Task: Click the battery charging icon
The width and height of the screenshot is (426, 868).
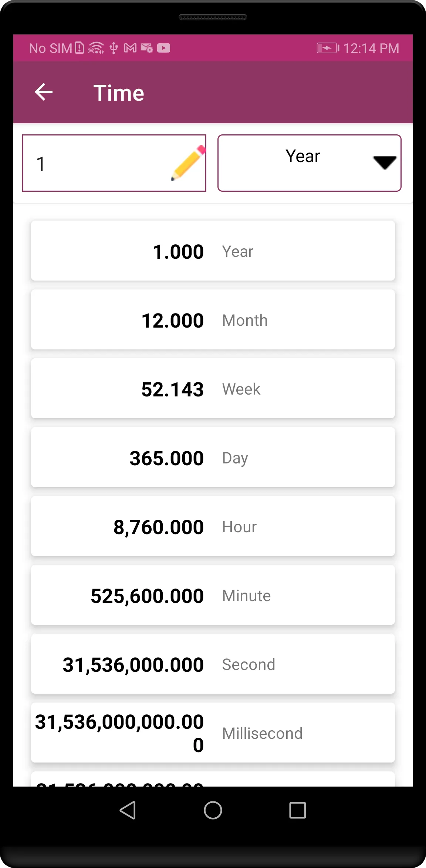Action: tap(328, 48)
